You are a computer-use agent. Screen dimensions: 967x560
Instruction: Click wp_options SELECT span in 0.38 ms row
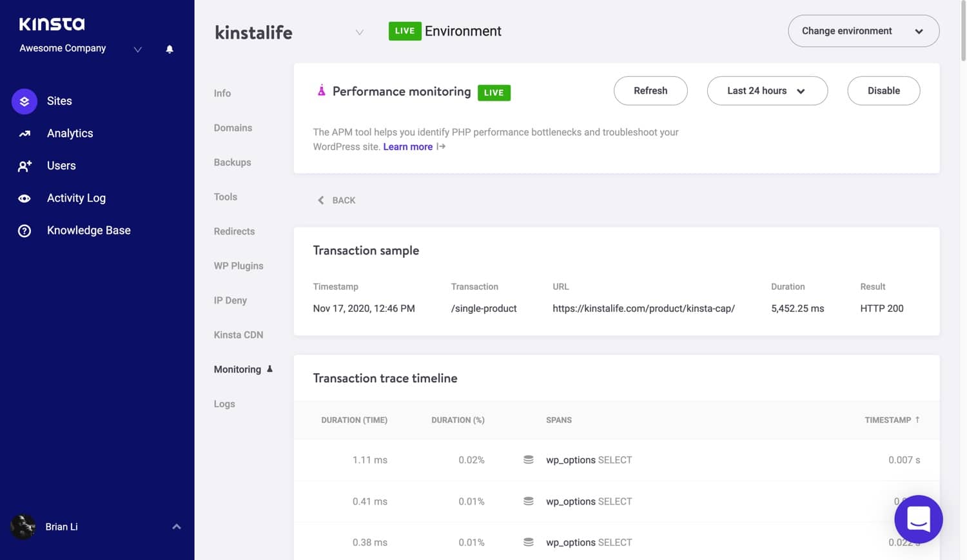[589, 543]
